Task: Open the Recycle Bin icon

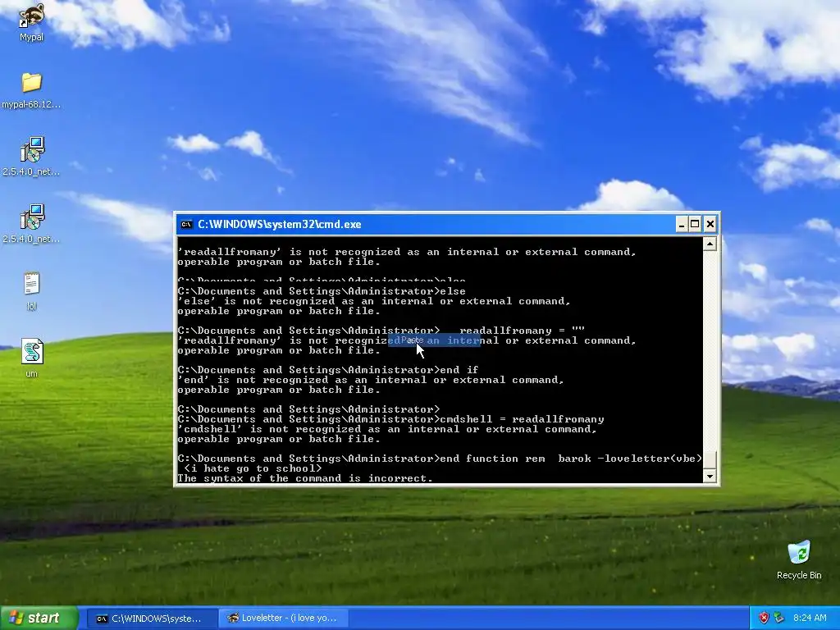Action: [799, 560]
